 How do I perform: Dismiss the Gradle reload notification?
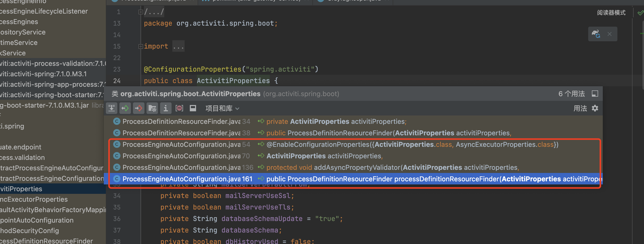610,34
